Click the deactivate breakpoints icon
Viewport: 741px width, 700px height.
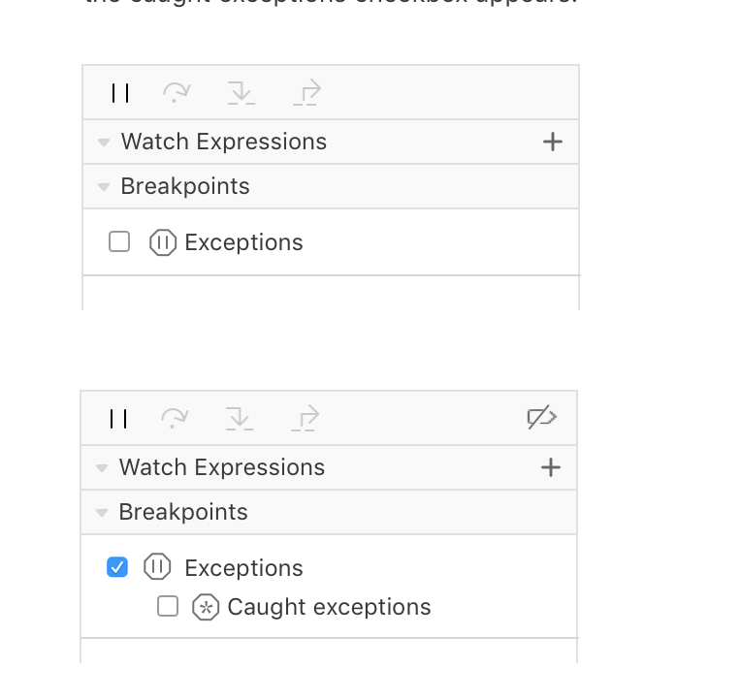click(541, 418)
